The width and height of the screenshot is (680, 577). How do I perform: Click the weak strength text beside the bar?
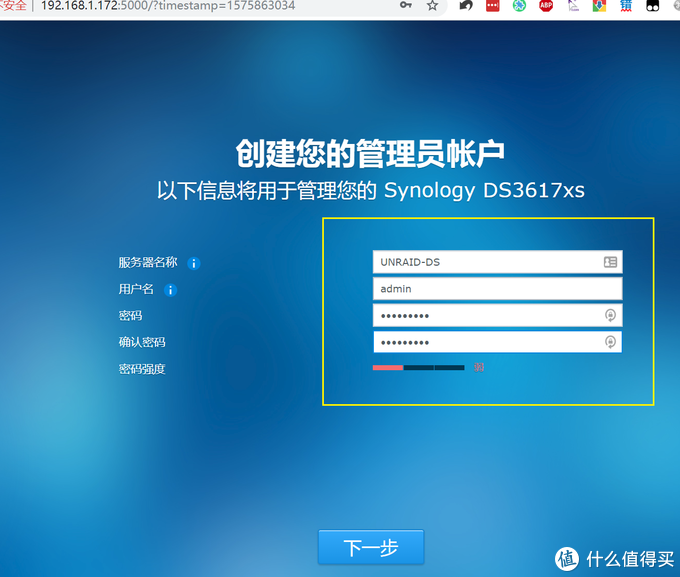[x=479, y=367]
